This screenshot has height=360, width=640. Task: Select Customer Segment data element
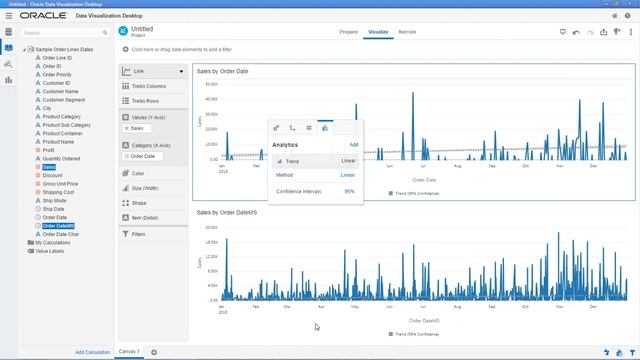click(x=64, y=100)
